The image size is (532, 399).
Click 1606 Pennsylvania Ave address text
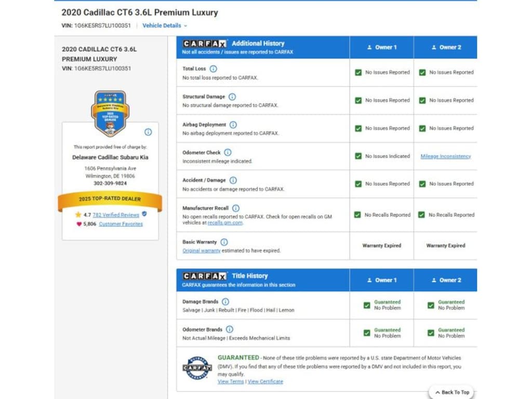pos(110,169)
